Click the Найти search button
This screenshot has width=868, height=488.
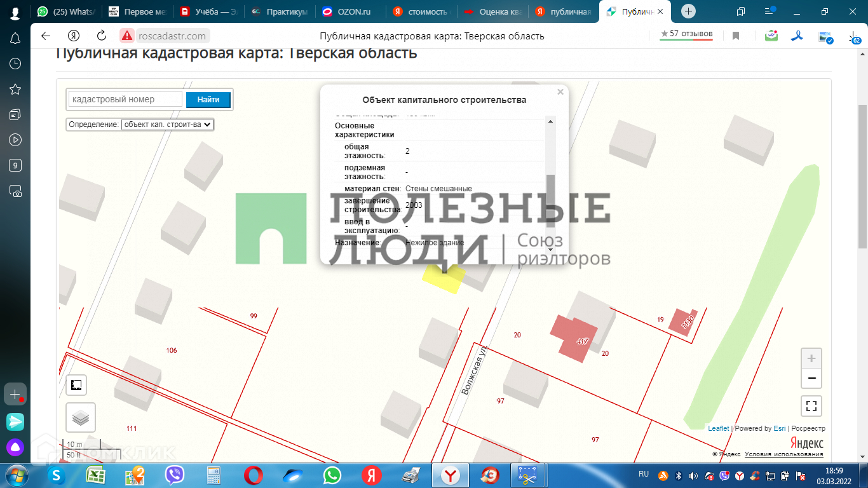[x=208, y=100]
